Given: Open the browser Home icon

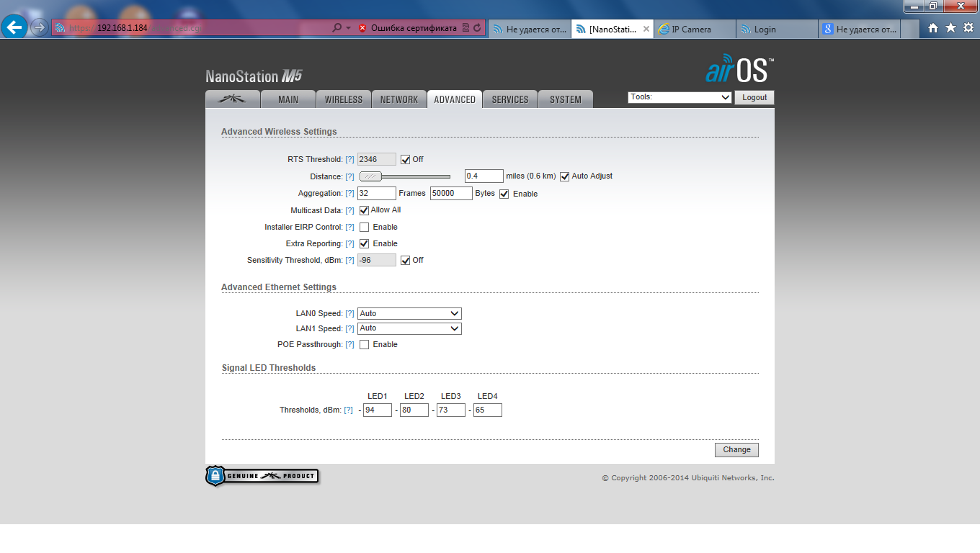Looking at the screenshot, I should tap(933, 28).
